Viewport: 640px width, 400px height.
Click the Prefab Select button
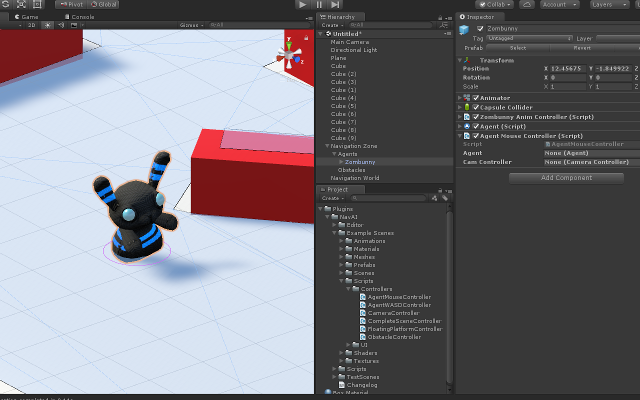coord(518,48)
